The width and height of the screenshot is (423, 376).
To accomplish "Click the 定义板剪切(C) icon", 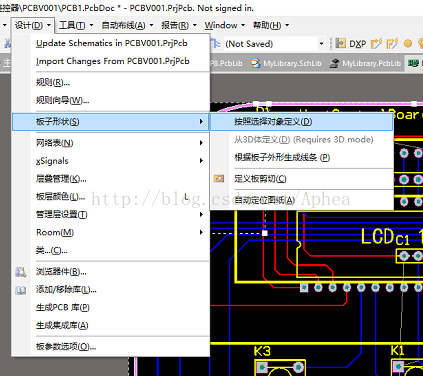I will click(219, 179).
